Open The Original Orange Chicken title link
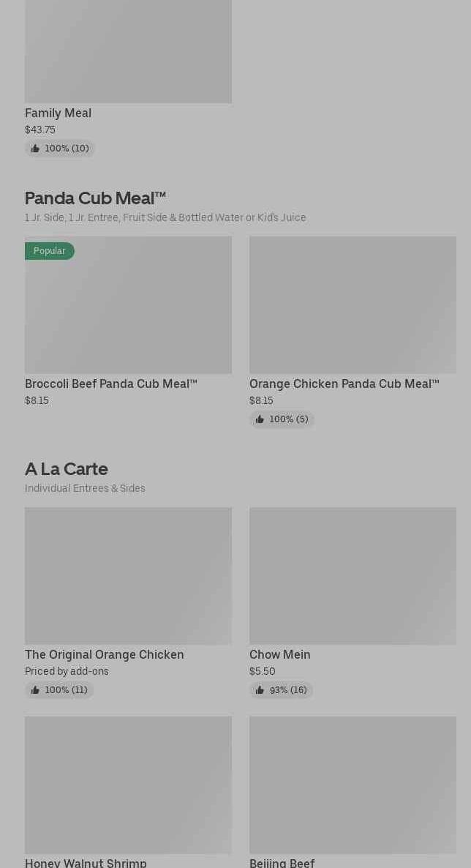471x868 pixels. 105,655
